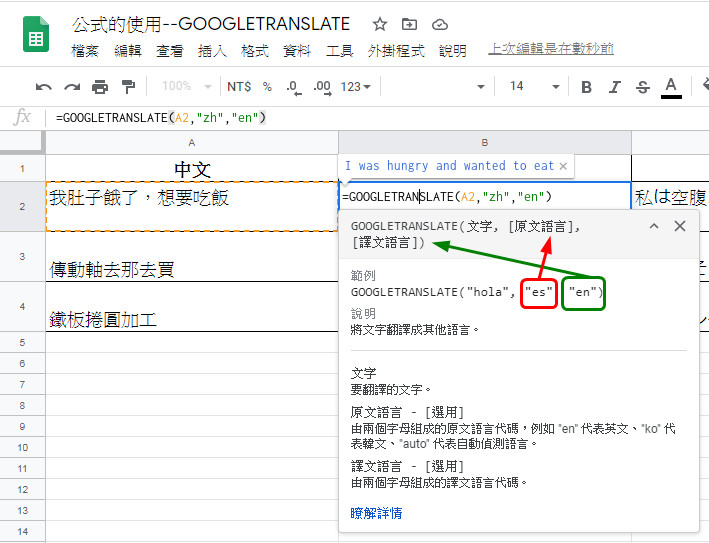
Task: Open the 格式 menu
Action: pyautogui.click(x=255, y=51)
